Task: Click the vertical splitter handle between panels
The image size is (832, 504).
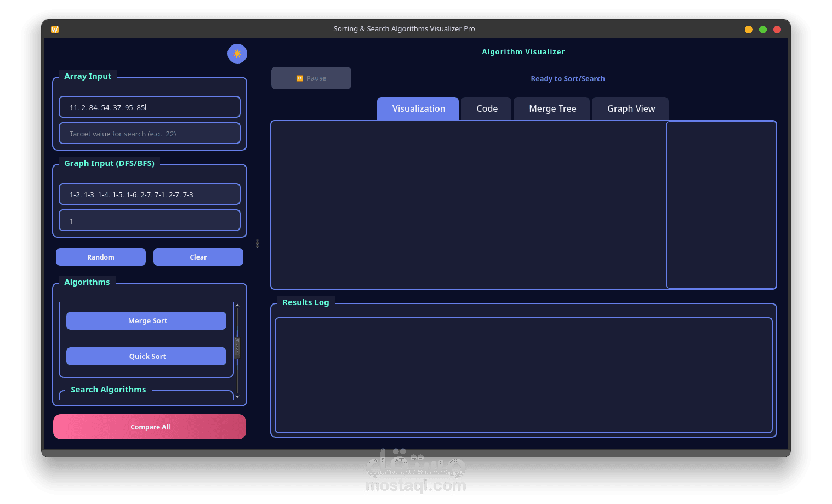Action: click(257, 243)
